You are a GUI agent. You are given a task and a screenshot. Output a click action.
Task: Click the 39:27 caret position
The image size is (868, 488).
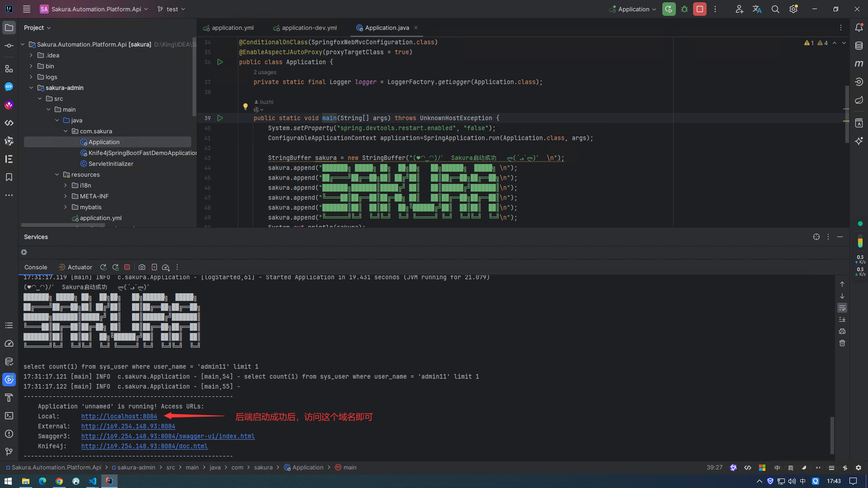[x=714, y=467]
